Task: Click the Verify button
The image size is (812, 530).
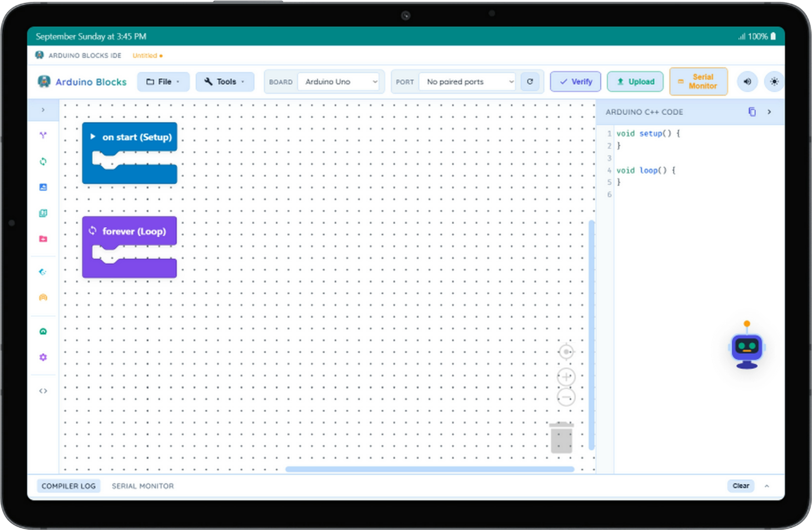Action: (576, 82)
